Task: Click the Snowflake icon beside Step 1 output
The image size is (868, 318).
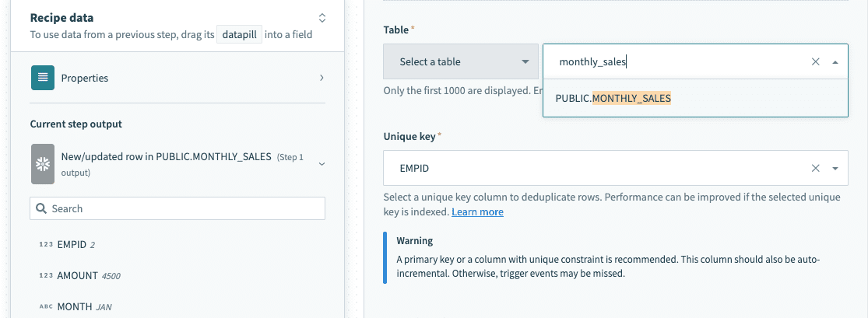Action: [x=42, y=163]
